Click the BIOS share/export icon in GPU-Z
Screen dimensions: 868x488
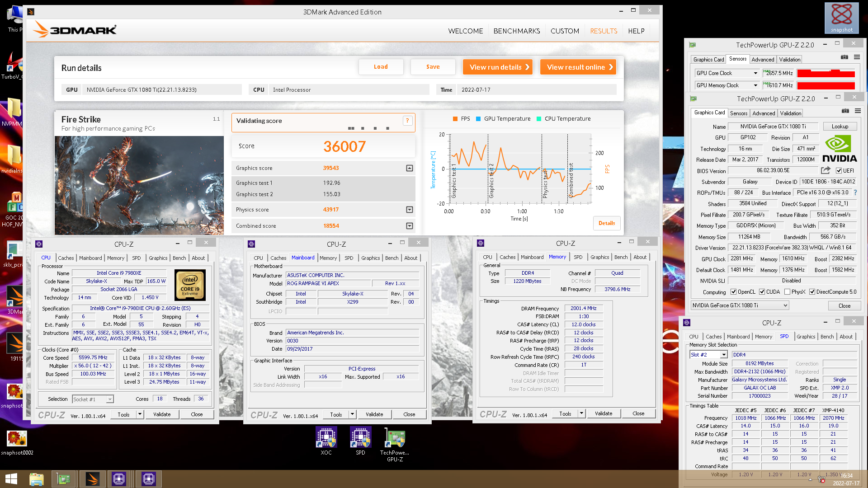[x=826, y=170]
